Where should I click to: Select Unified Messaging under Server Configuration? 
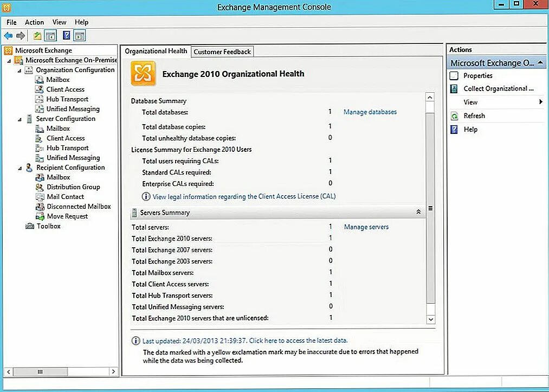[x=73, y=158]
